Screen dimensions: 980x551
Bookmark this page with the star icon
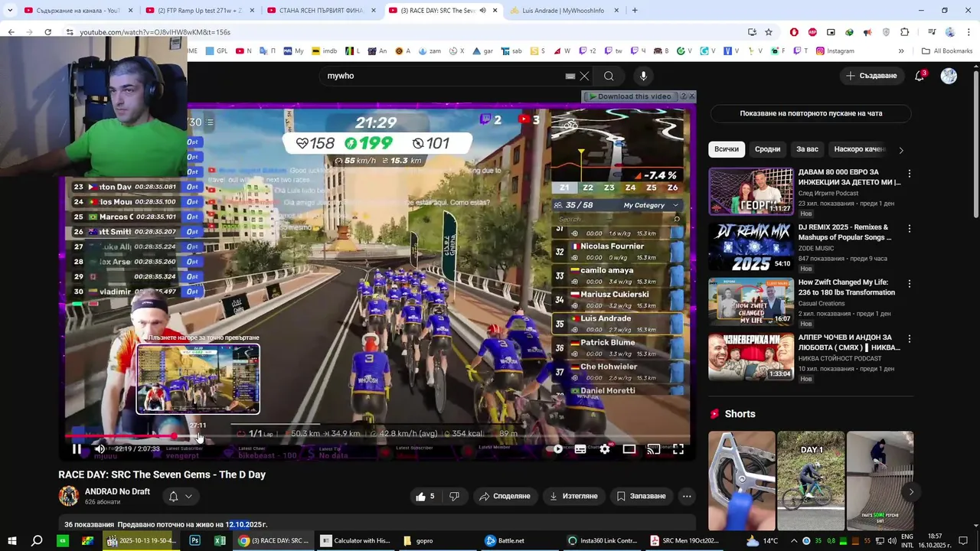(x=768, y=31)
